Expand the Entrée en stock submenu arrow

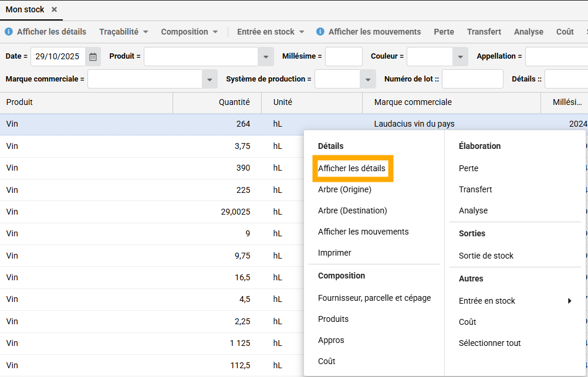click(569, 301)
